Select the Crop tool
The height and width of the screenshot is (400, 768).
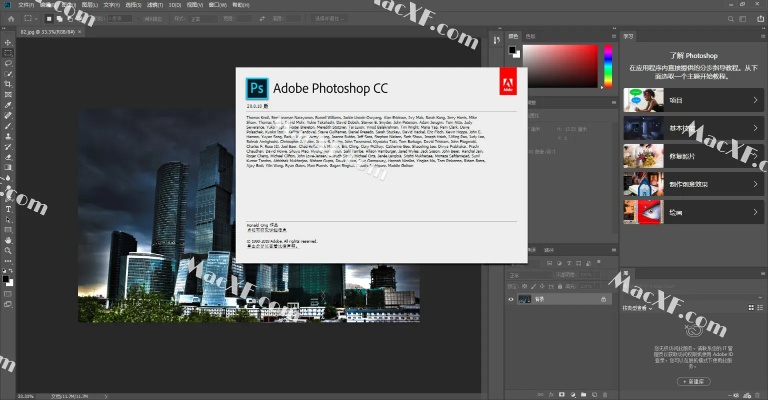[8, 83]
